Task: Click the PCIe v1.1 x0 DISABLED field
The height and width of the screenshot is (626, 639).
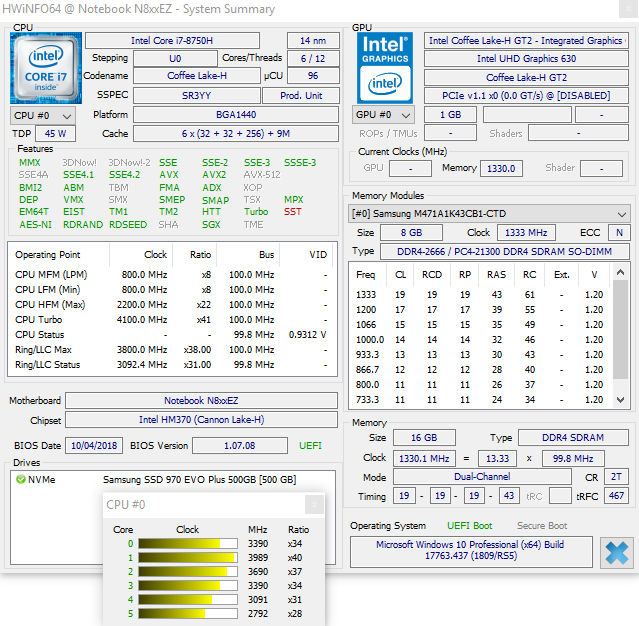Action: pyautogui.click(x=526, y=96)
